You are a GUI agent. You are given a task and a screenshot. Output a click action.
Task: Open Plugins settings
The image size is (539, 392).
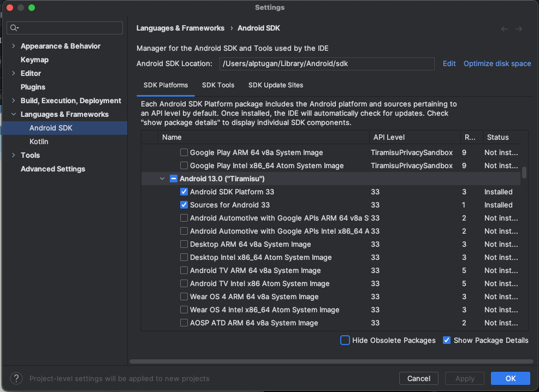33,87
